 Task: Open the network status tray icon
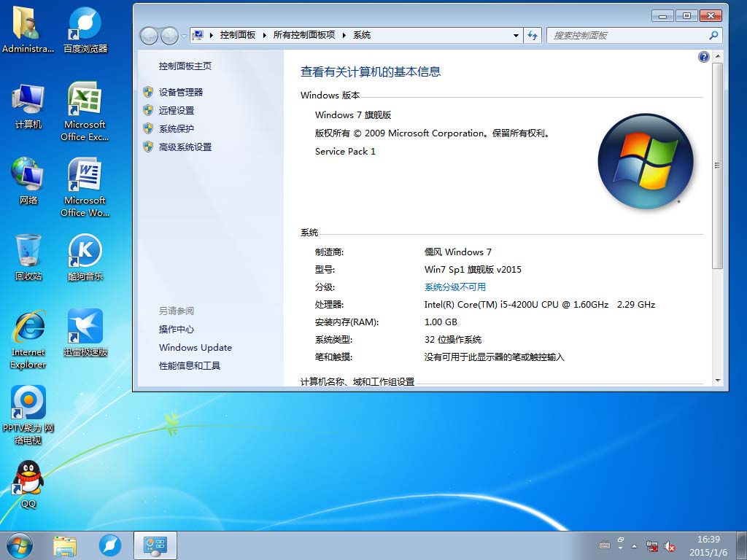click(x=652, y=546)
